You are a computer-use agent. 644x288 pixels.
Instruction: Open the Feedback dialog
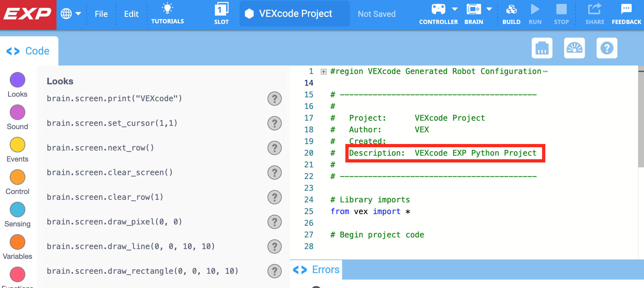pos(626,13)
